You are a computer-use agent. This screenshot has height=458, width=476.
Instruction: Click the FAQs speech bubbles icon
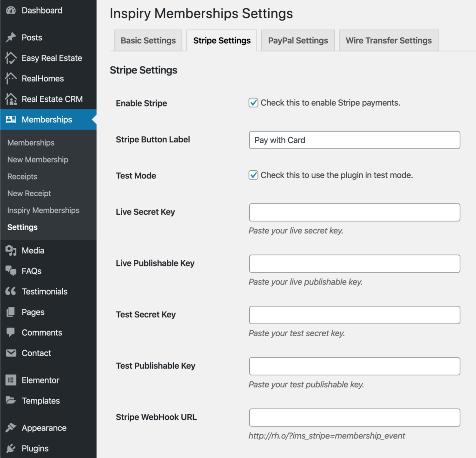11,271
